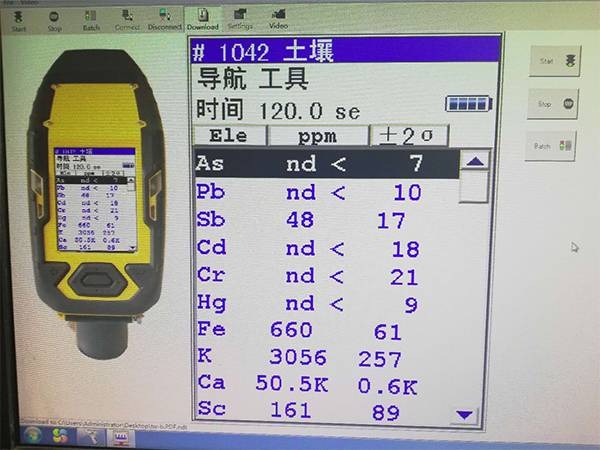600x450 pixels.
Task: Select the Ca result row
Action: (327, 384)
